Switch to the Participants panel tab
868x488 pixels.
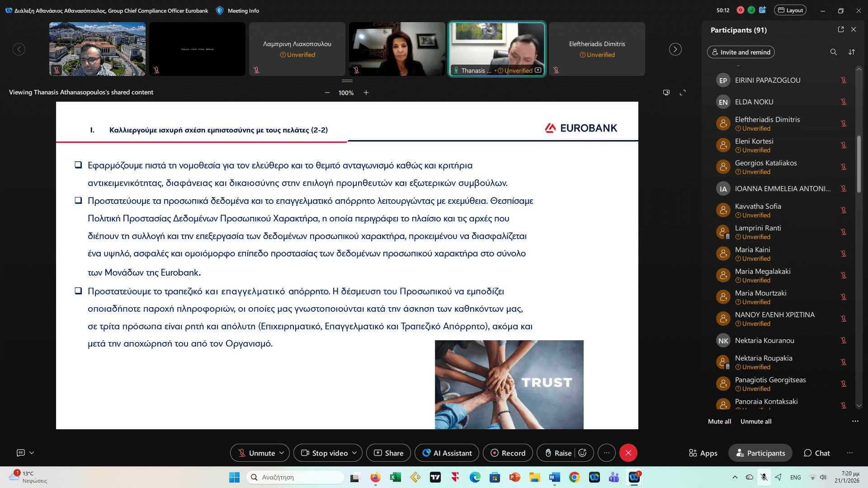[760, 453]
